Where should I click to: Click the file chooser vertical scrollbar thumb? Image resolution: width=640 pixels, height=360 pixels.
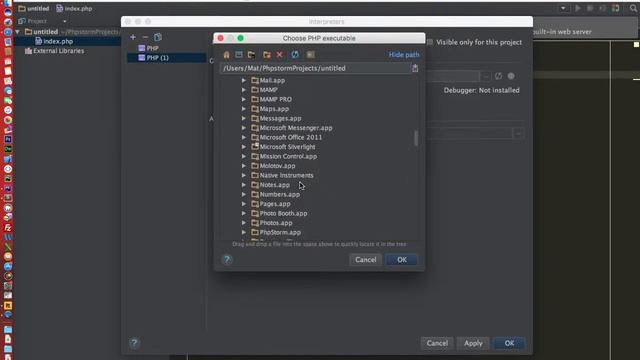click(x=416, y=138)
